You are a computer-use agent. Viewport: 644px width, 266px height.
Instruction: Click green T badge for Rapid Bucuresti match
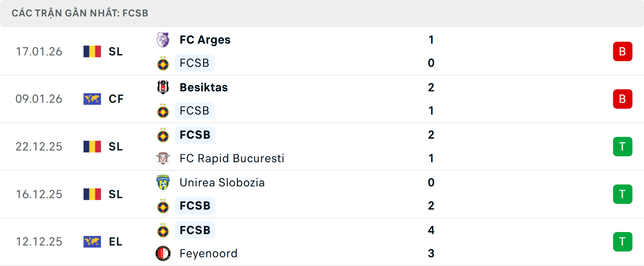[623, 146]
